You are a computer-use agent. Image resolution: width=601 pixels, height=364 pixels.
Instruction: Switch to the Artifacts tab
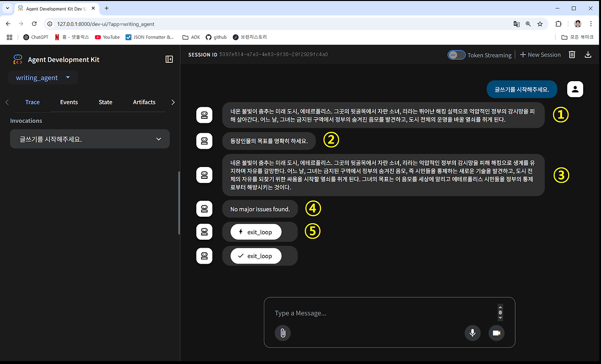(x=144, y=102)
